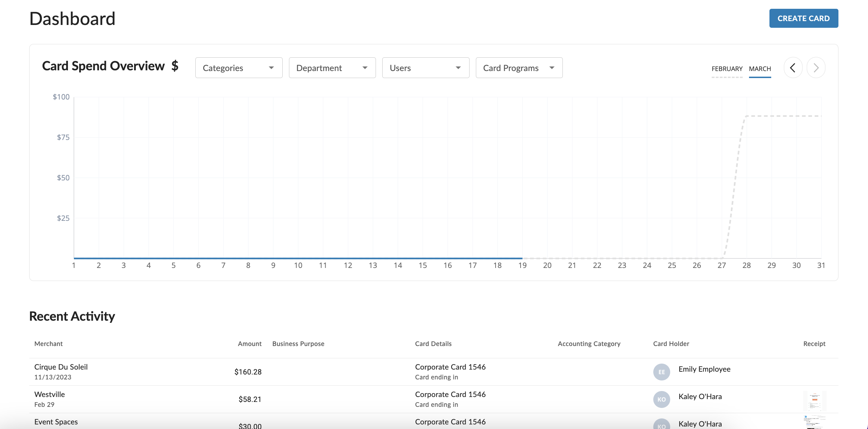Click day 19 marker on chart axis
This screenshot has width=868, height=429.
[522, 265]
